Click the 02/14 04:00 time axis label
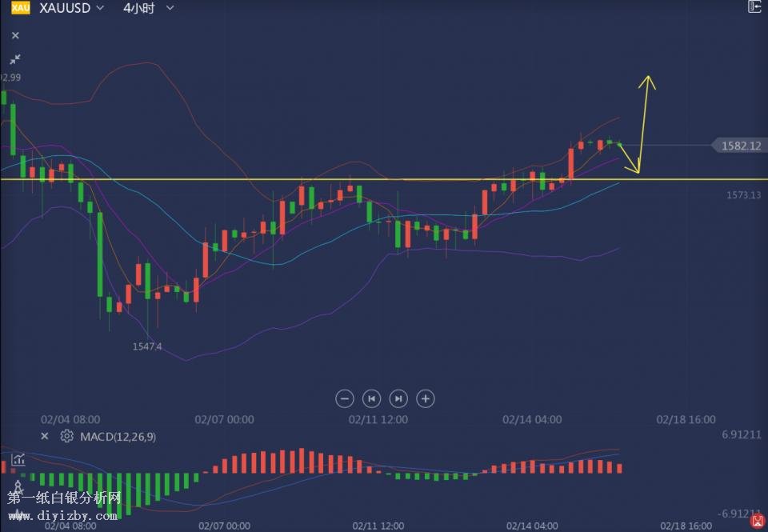This screenshot has height=532, width=768. point(532,419)
